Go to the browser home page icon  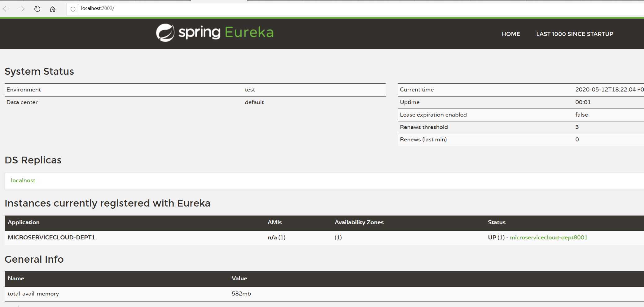click(x=53, y=9)
